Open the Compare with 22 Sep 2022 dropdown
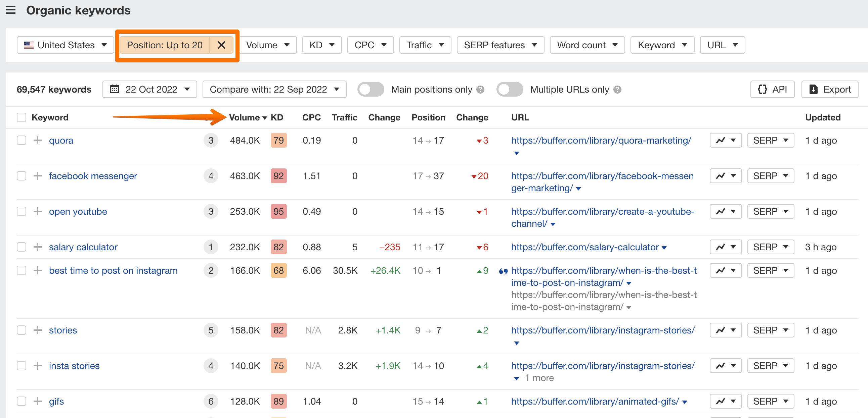868x418 pixels. point(274,89)
